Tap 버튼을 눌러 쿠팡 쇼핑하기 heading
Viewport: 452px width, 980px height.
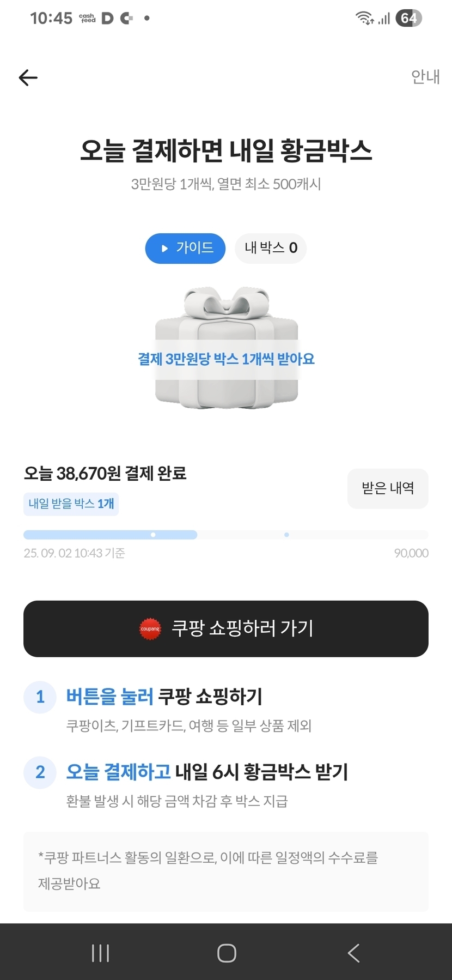(x=164, y=697)
